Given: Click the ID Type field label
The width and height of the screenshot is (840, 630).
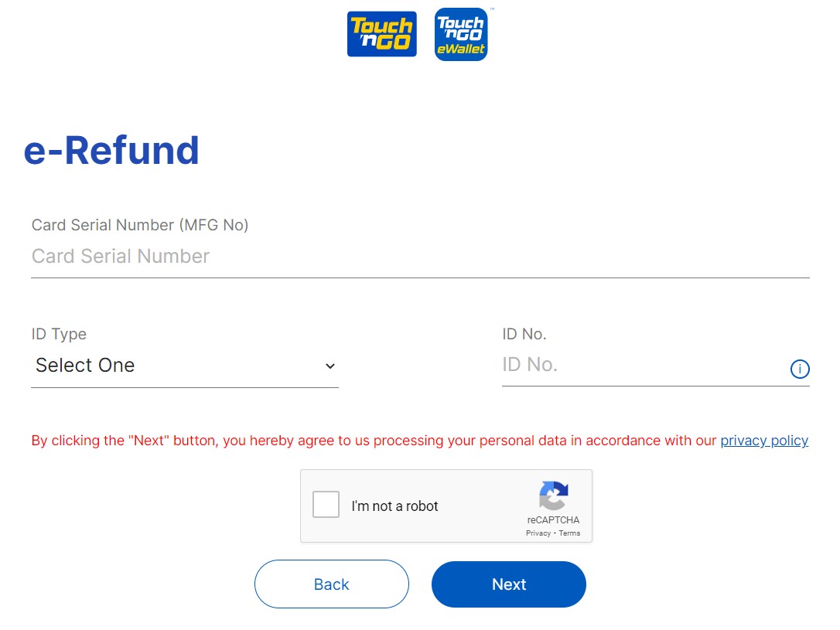Looking at the screenshot, I should click(58, 334).
